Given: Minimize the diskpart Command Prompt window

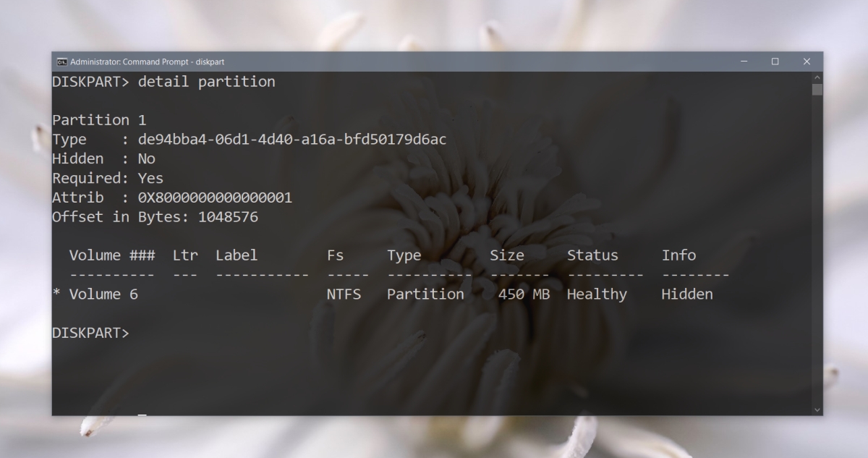Looking at the screenshot, I should pos(744,62).
